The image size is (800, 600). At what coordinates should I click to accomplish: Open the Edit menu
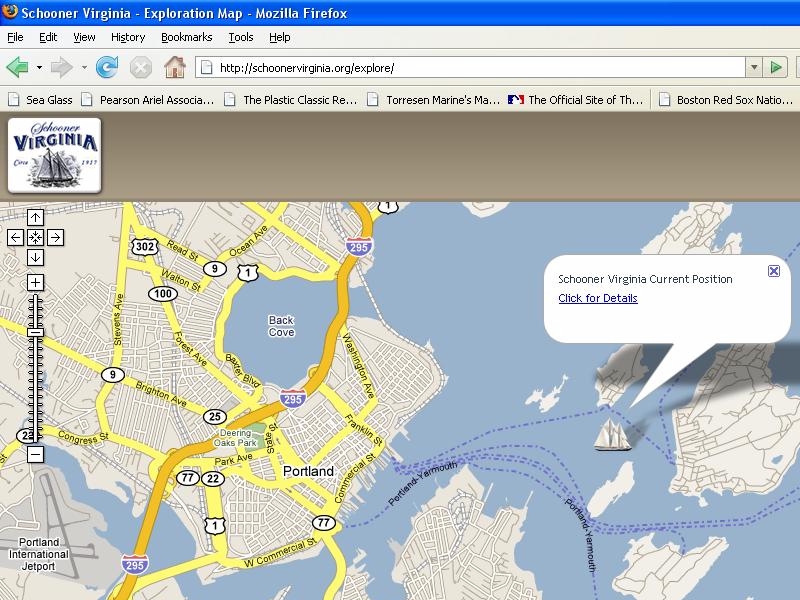48,37
